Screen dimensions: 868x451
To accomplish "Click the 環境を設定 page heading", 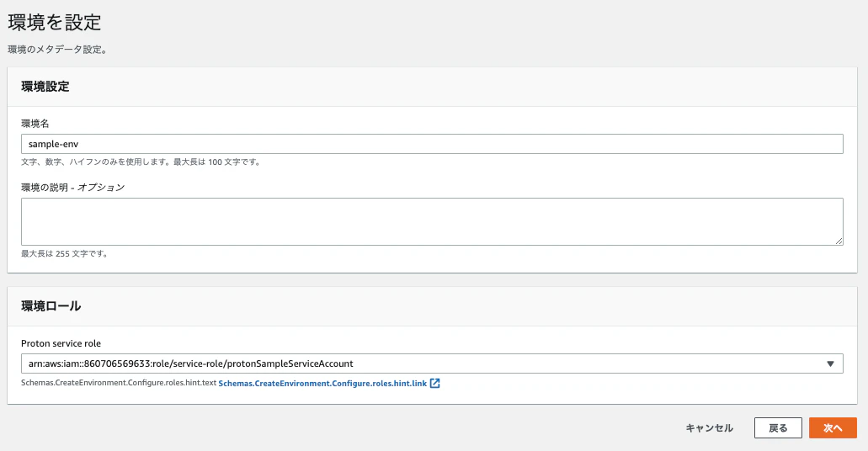I will pos(54,22).
